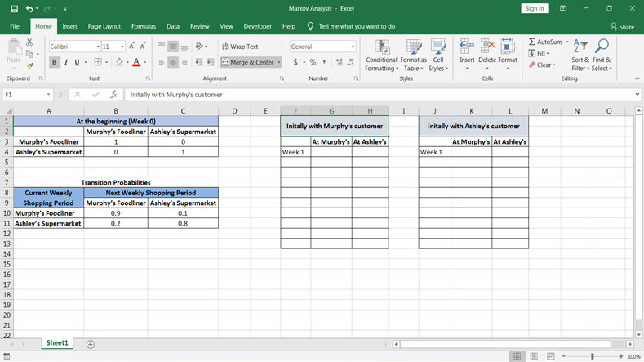
Task: Expand the formula bar
Action: [x=637, y=95]
